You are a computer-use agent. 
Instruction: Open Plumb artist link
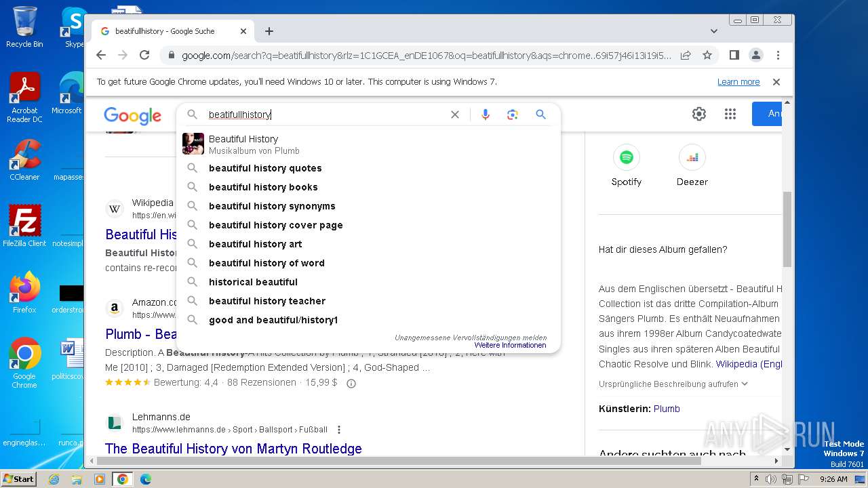[667, 409]
